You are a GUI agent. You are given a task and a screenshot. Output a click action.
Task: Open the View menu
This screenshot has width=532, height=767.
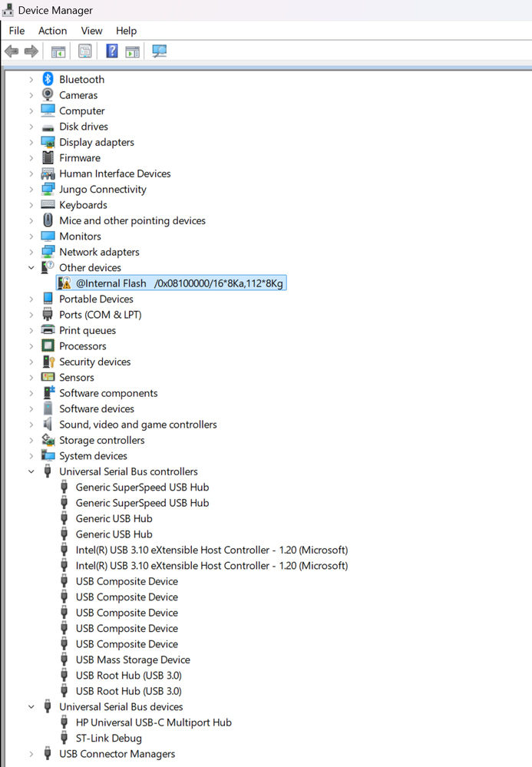91,31
